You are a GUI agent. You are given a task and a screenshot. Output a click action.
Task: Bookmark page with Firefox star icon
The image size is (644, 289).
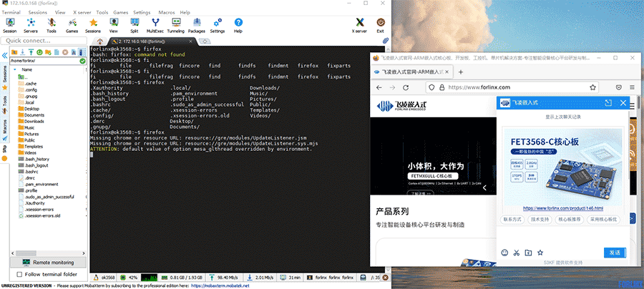pyautogui.click(x=592, y=87)
